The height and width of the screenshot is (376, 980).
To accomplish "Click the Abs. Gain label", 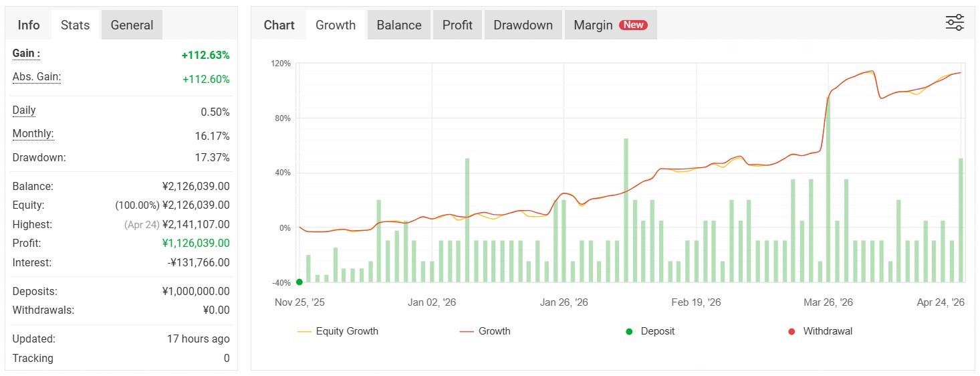I will click(37, 77).
